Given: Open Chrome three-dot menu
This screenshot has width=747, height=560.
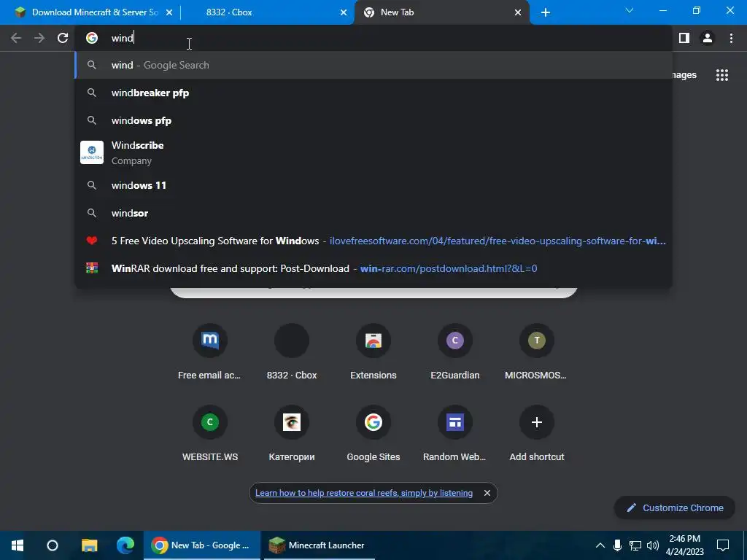Looking at the screenshot, I should coord(731,38).
